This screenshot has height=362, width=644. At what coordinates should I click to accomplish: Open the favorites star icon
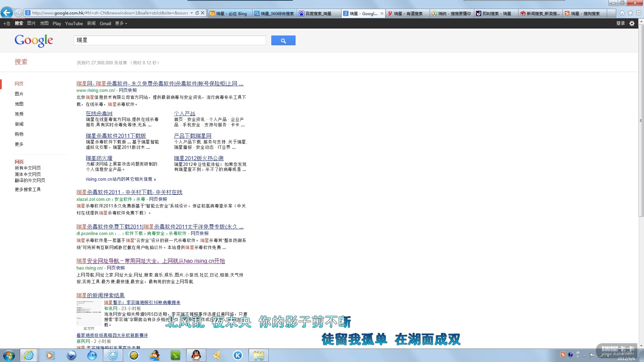630,13
